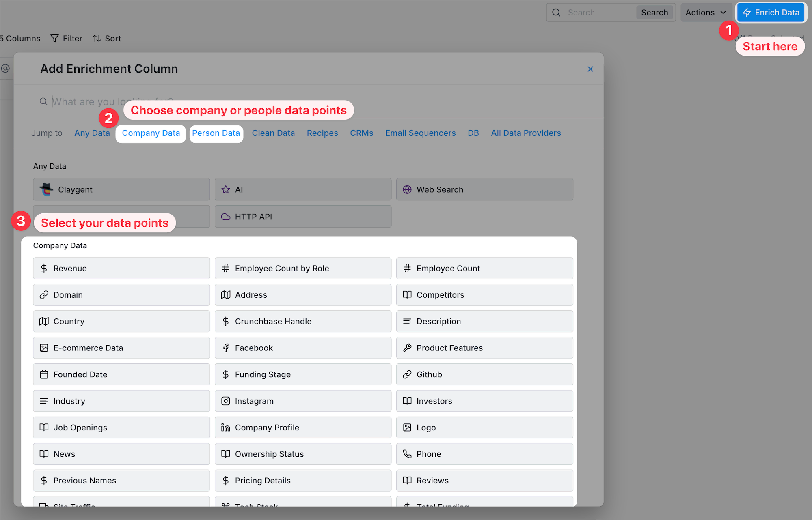Jump to the Company Data tab
The image size is (812, 520).
(x=151, y=133)
